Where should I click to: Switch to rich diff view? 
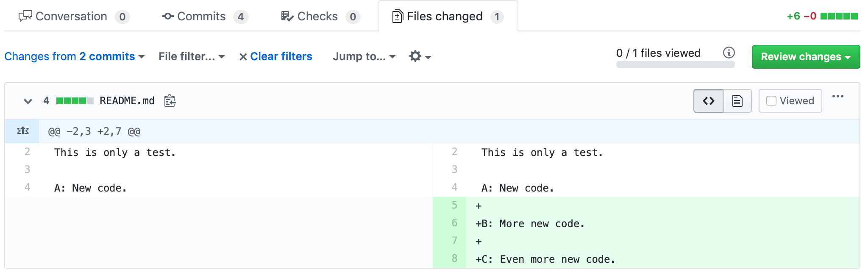737,101
